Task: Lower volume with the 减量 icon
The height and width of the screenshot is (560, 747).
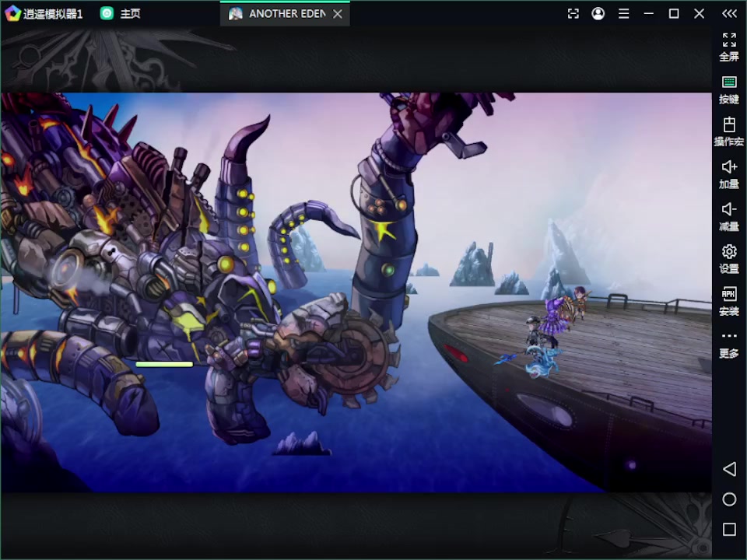Action: (729, 210)
